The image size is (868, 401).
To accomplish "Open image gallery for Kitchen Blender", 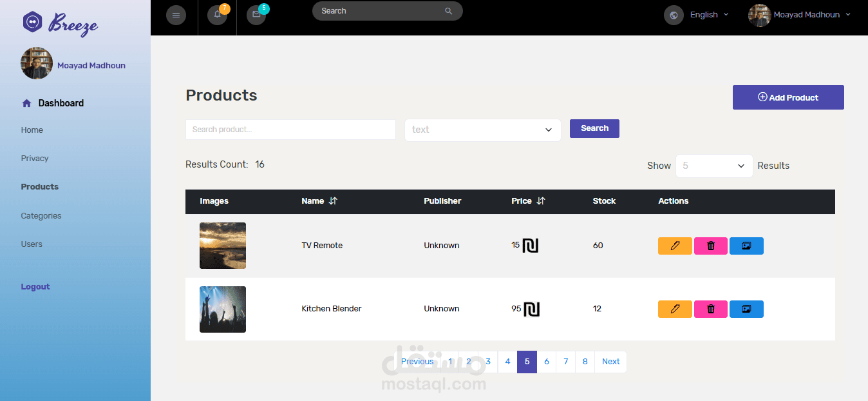I will [x=746, y=309].
